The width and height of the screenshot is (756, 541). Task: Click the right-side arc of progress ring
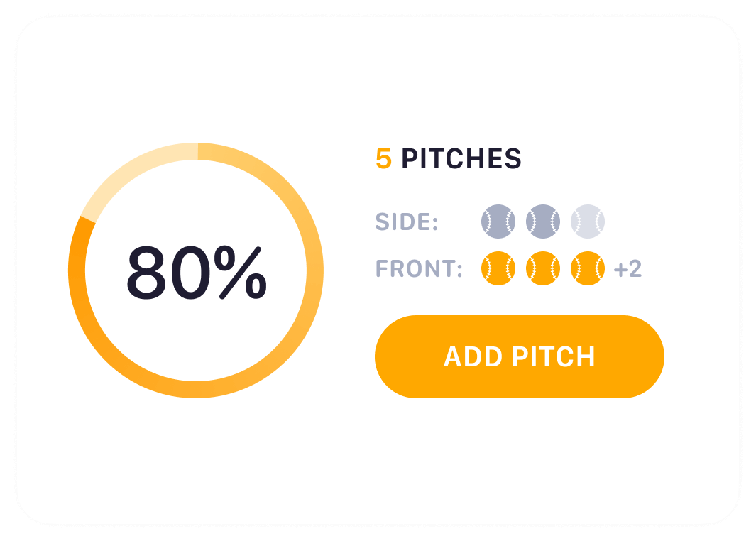[x=314, y=270]
